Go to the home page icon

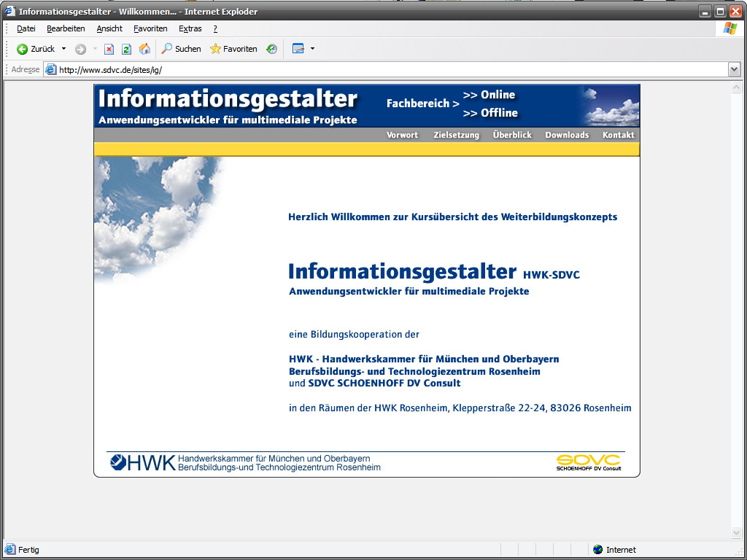click(144, 49)
